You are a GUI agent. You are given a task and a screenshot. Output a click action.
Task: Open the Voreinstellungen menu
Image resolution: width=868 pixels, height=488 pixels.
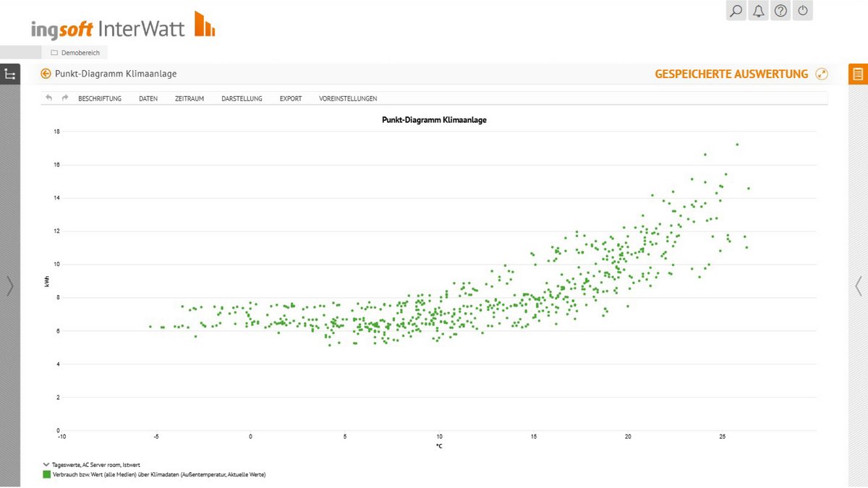point(348,98)
